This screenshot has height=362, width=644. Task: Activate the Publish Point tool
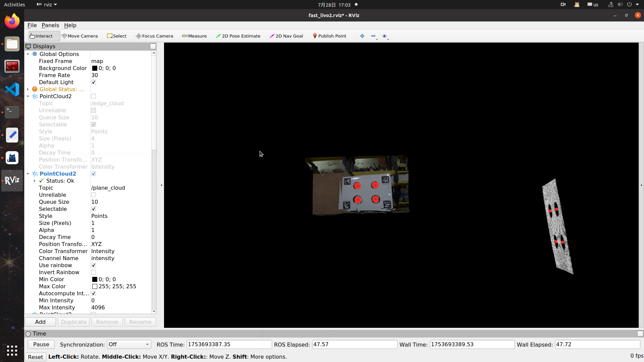329,36
